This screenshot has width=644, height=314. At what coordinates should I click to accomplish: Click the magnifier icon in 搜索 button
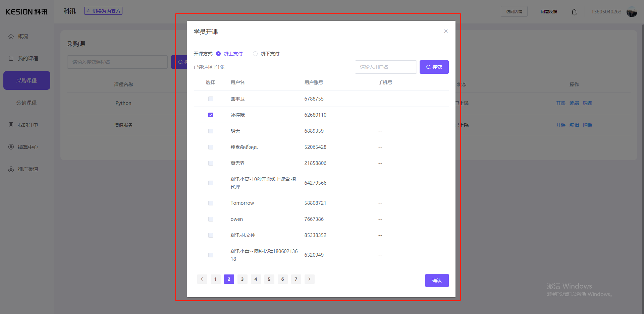tap(428, 67)
